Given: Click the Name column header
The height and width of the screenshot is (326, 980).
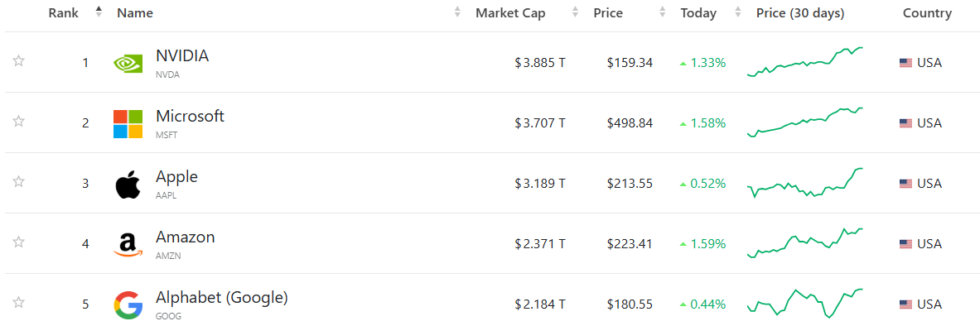Looking at the screenshot, I should pos(135,13).
